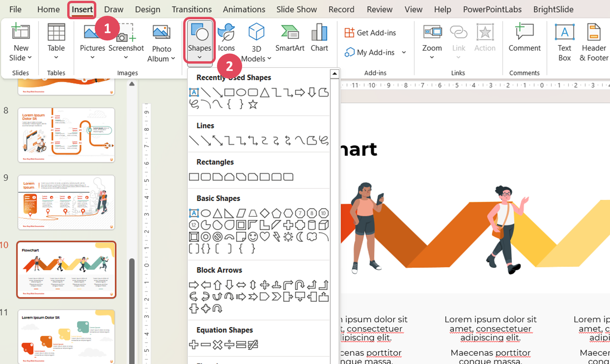Select the down arrow in Recently Used Shapes
Viewport: 610px width, 364px height.
point(312,93)
